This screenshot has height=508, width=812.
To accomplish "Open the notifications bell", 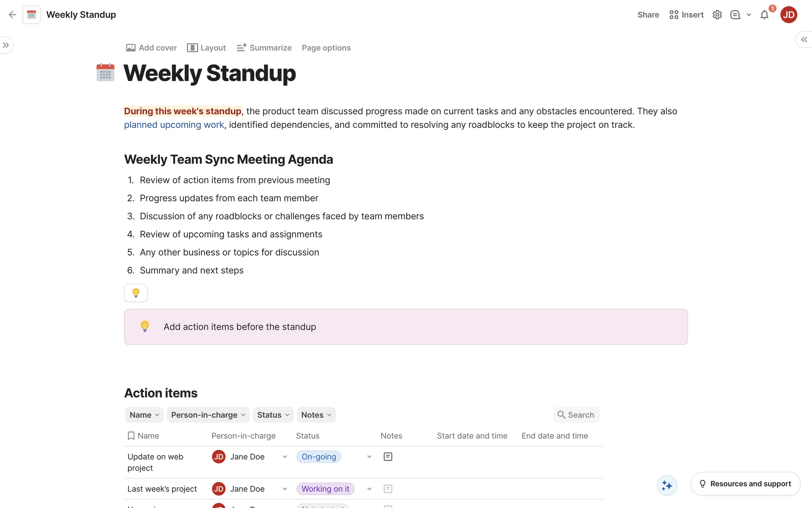I will [764, 15].
